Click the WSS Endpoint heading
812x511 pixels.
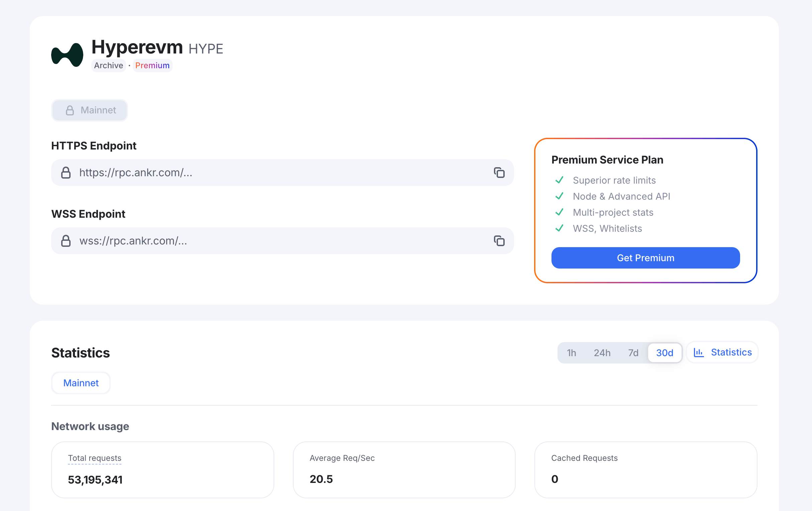[88, 214]
